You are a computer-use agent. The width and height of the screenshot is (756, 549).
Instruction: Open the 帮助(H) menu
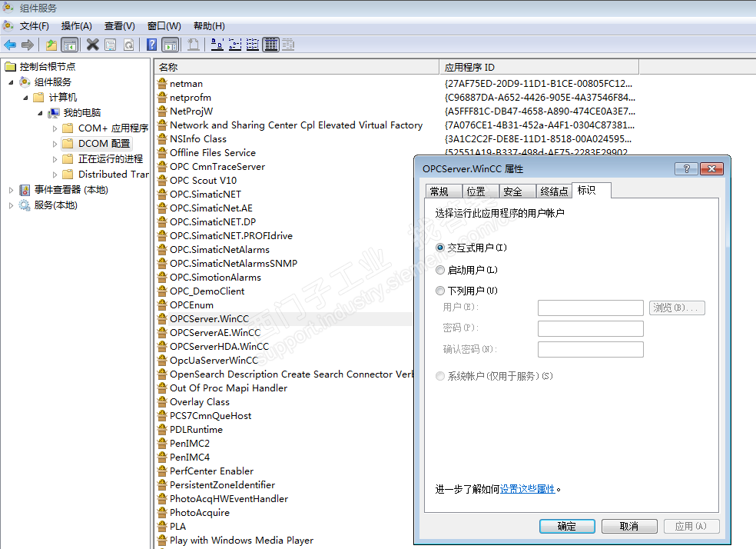(209, 26)
